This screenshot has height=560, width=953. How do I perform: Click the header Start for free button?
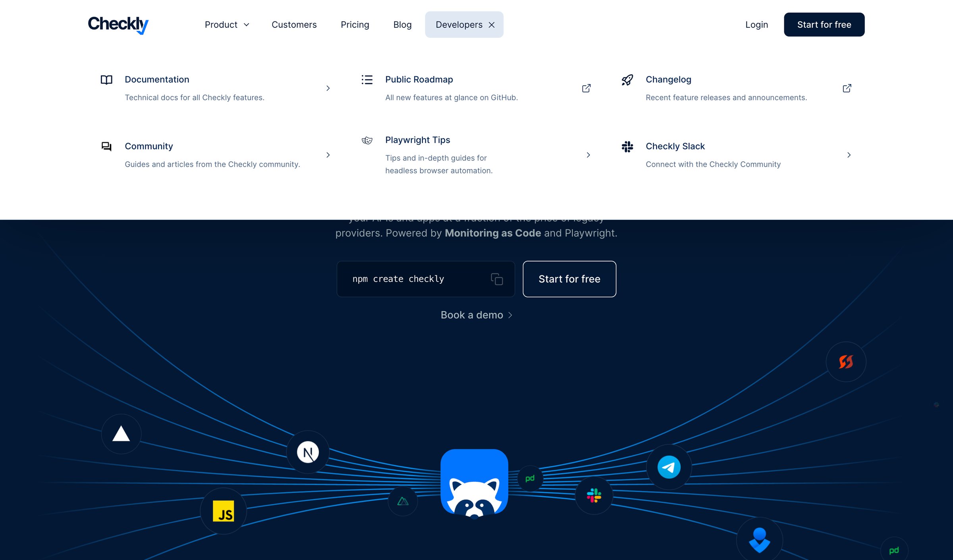pyautogui.click(x=824, y=25)
